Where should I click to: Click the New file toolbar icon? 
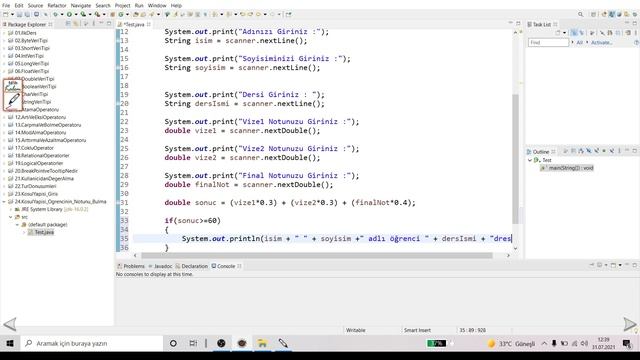tap(6, 14)
